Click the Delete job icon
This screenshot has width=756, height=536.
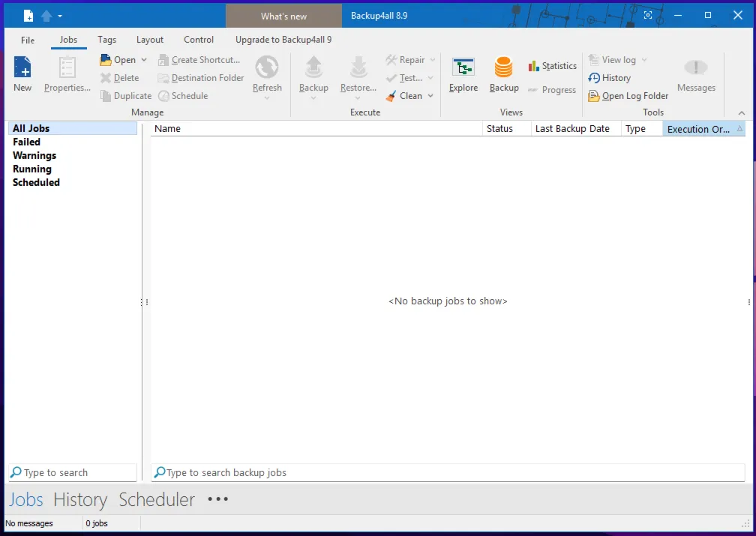point(106,78)
